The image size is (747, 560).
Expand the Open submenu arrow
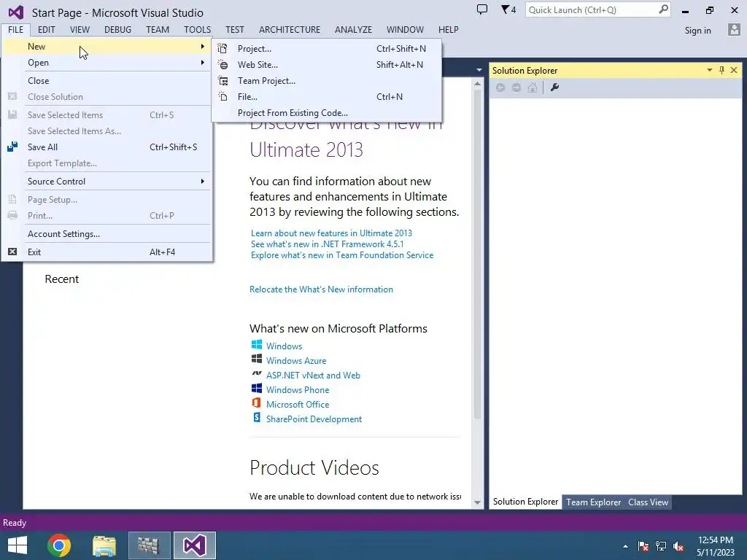(203, 63)
